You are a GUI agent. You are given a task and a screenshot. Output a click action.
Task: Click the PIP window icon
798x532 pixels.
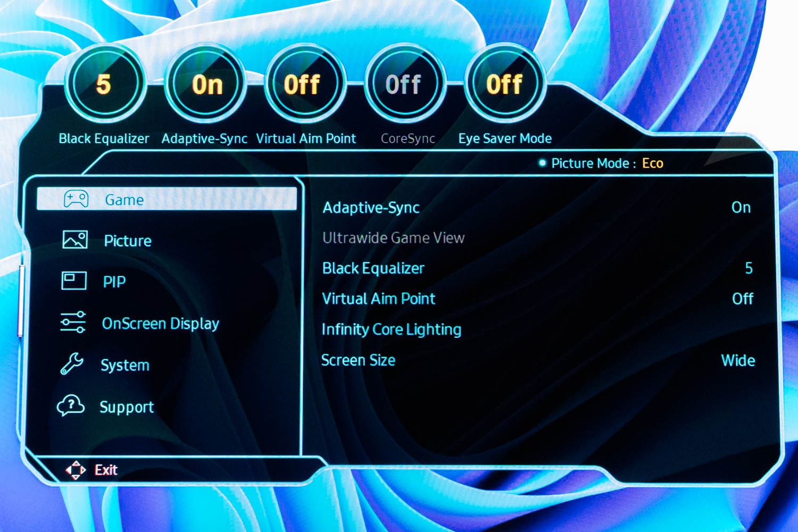click(73, 281)
